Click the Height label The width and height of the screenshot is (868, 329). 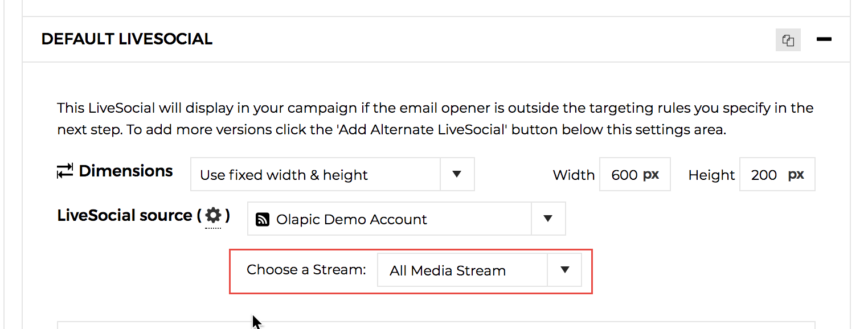711,175
